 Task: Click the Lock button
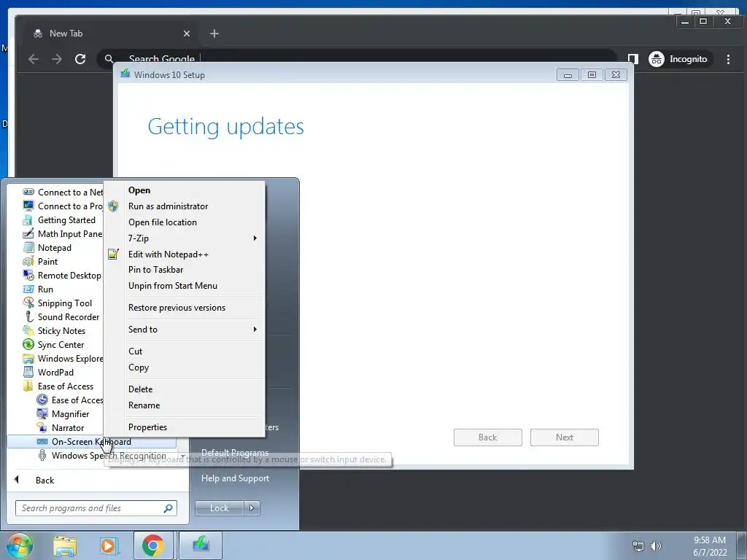tap(219, 508)
